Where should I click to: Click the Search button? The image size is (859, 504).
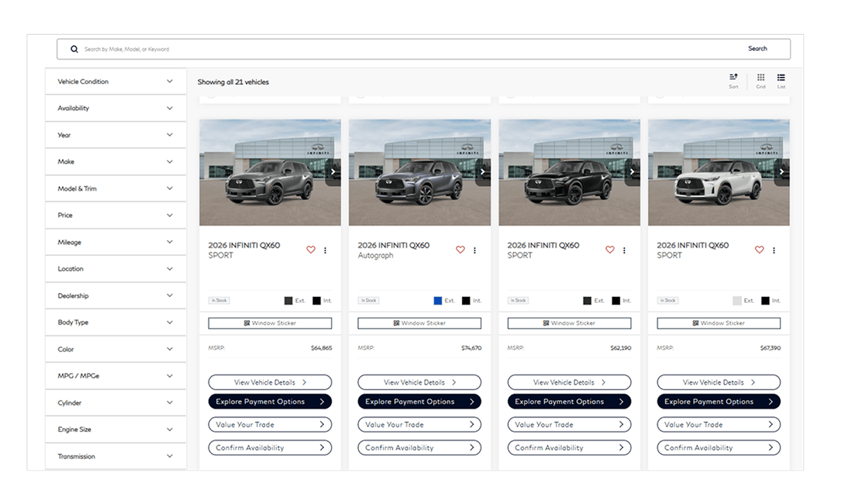pos(758,49)
